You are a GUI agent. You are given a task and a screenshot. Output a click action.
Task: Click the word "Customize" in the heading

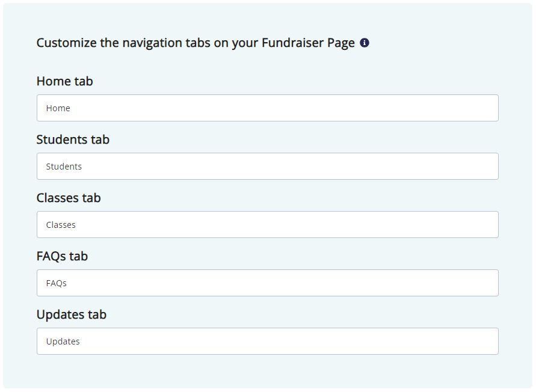(x=66, y=43)
